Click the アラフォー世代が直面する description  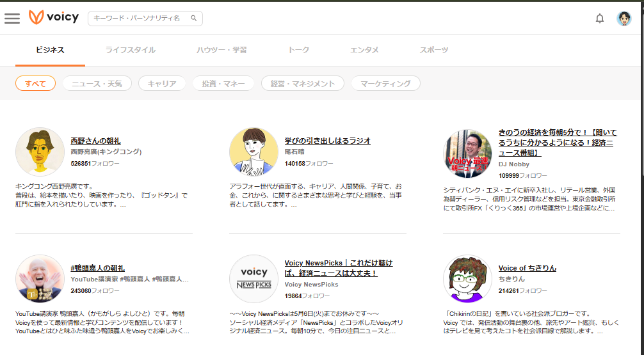pyautogui.click(x=316, y=195)
